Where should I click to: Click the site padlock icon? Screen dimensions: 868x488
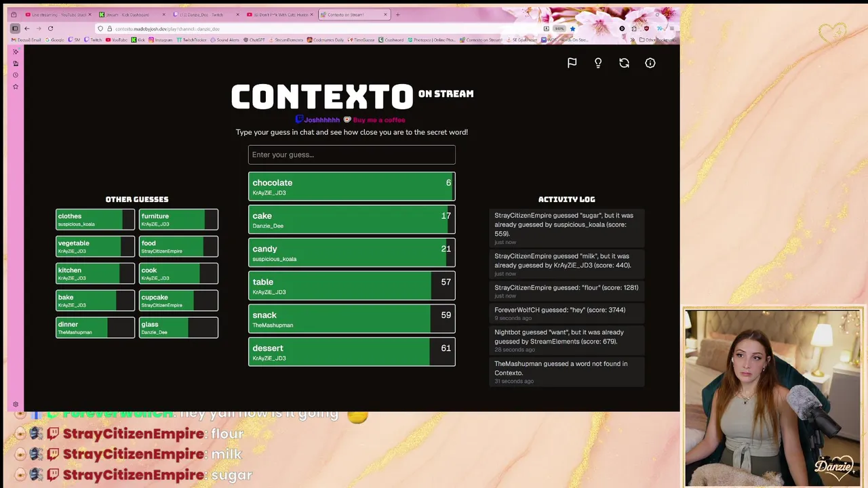[109, 28]
